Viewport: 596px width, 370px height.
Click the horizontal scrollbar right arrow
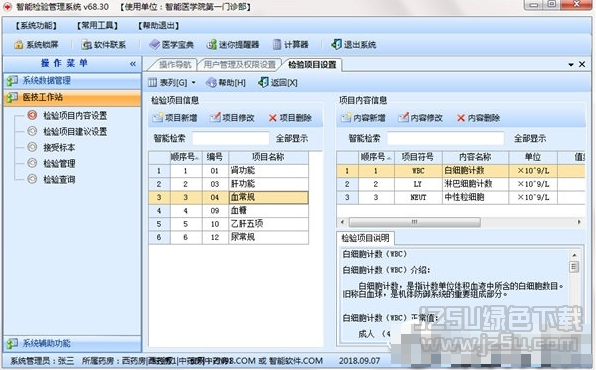(x=579, y=222)
